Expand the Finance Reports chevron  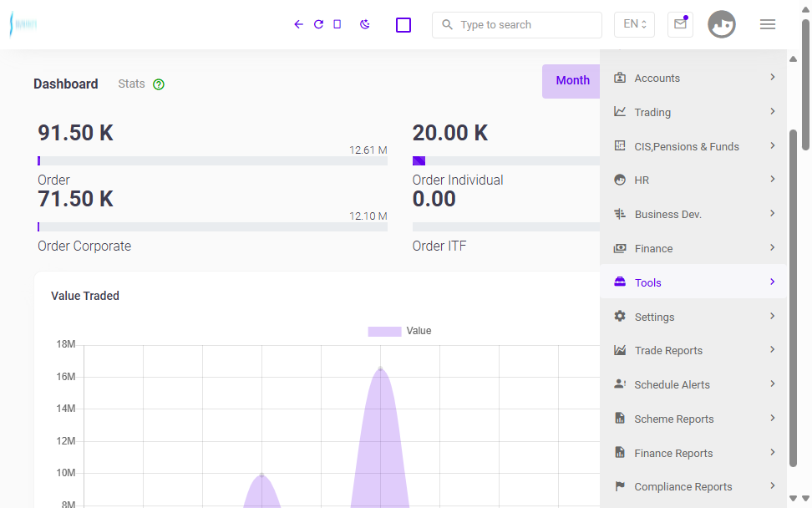(773, 452)
